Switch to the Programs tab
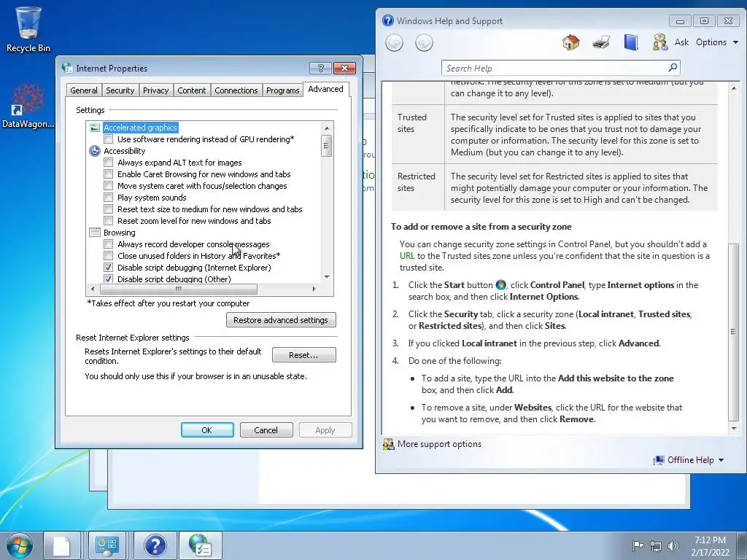747x560 pixels. (283, 90)
